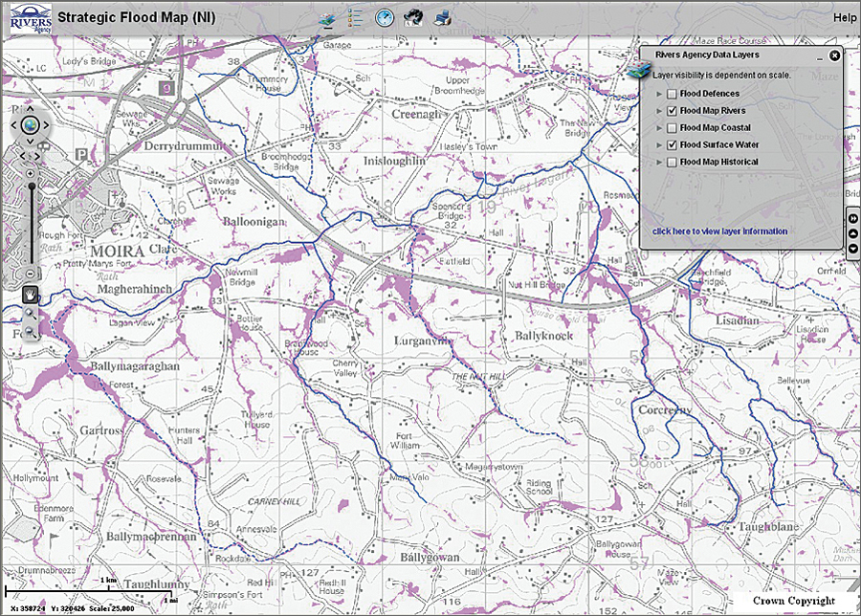
Task: Uncheck the Flood Map Rivers layer
Action: pyautogui.click(x=672, y=111)
